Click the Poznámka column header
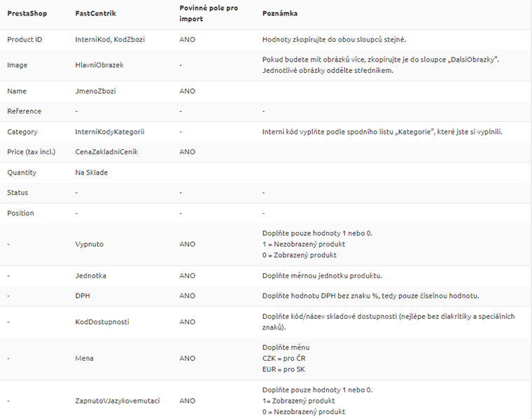This screenshot has height=419, width=532. [x=280, y=14]
